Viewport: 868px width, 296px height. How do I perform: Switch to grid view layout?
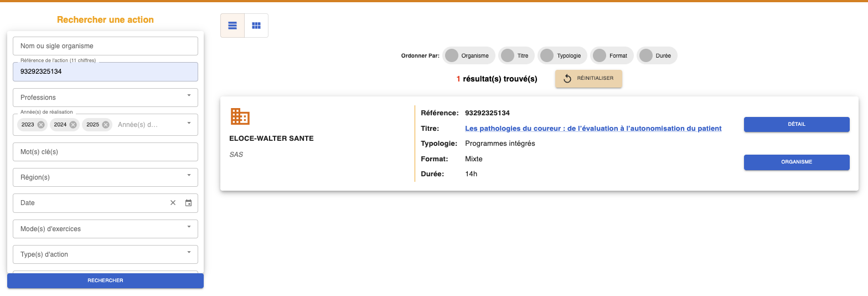point(256,25)
